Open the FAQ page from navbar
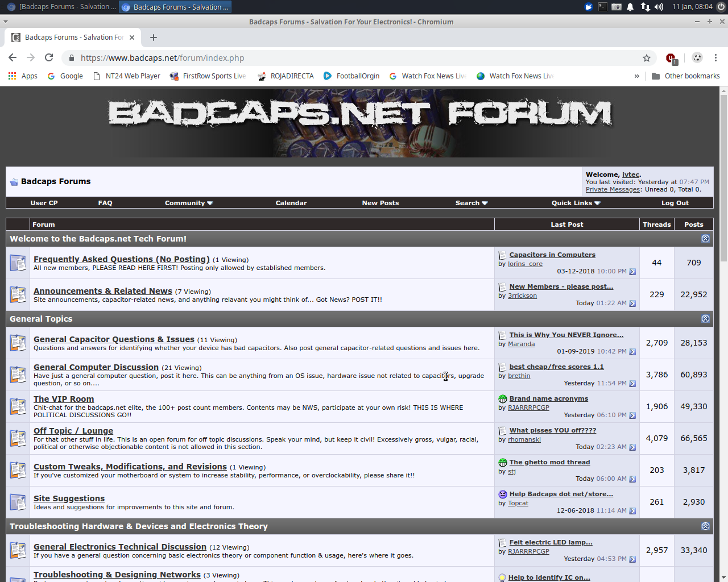Image resolution: width=728 pixels, height=582 pixels. pyautogui.click(x=105, y=203)
